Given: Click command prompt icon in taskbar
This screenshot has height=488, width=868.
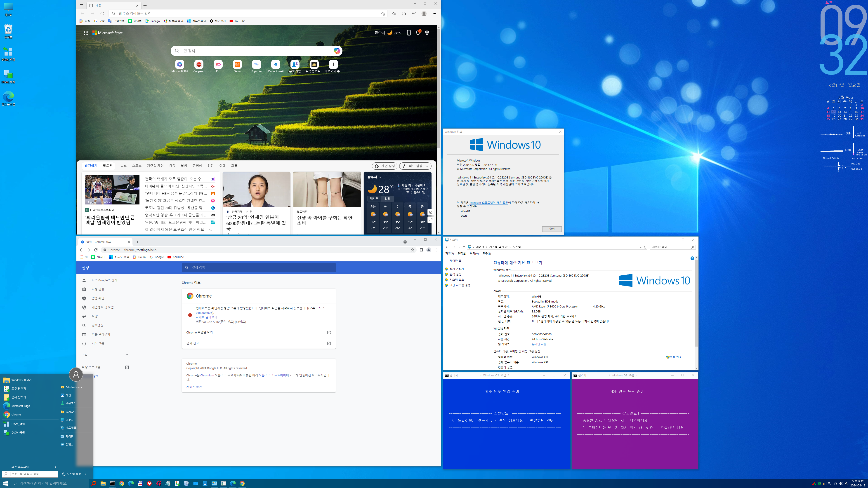Looking at the screenshot, I should (112, 483).
